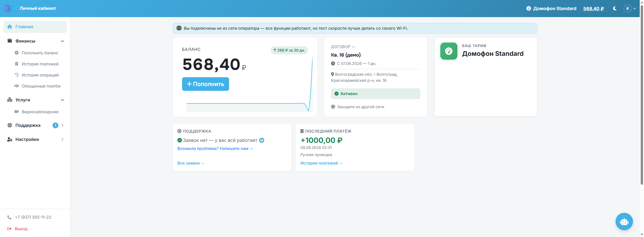
Task: Click the phone number +7 (937) 555-11-22
Action: 33,217
